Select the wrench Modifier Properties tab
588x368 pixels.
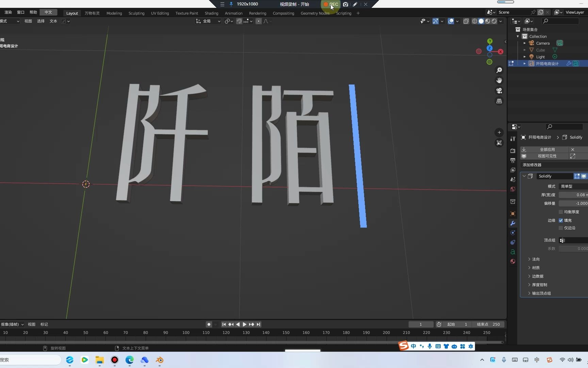tap(513, 223)
